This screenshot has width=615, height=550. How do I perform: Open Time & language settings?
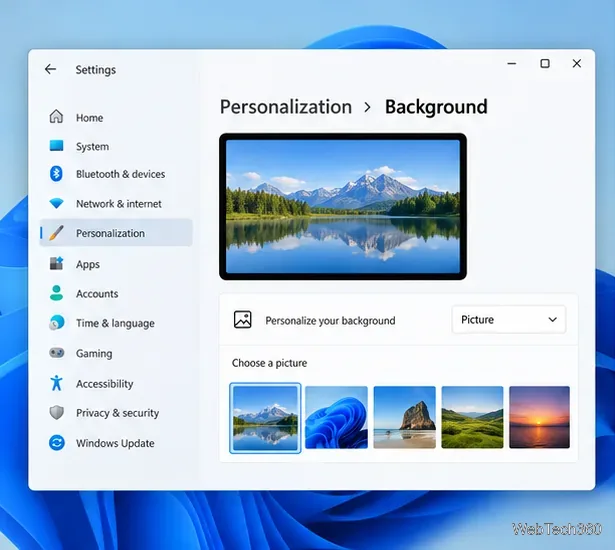pyautogui.click(x=115, y=323)
